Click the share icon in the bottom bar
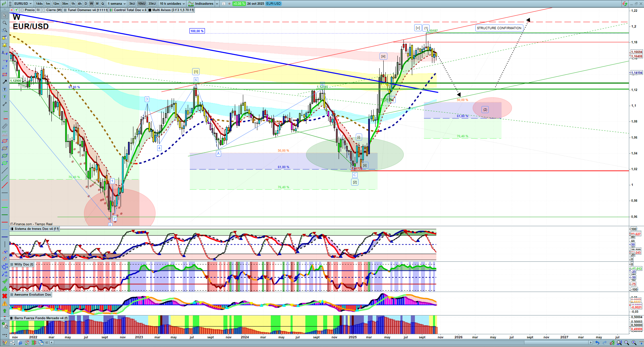This screenshot has width=644, height=347. point(12,343)
